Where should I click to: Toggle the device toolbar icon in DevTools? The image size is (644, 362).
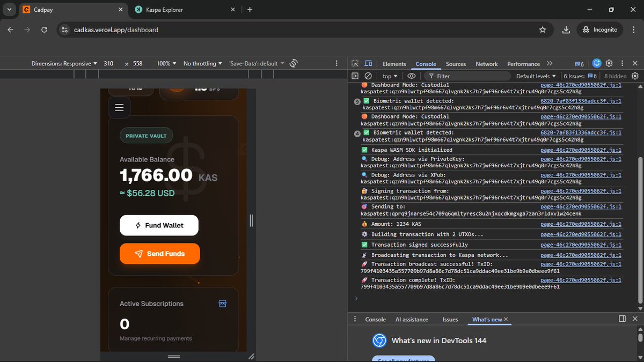pos(368,64)
